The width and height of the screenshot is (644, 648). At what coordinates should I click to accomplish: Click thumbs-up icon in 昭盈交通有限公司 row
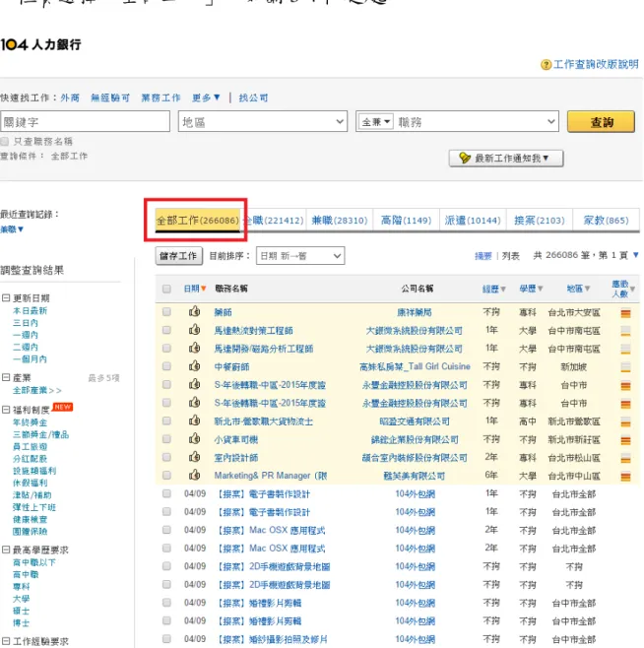pyautogui.click(x=194, y=421)
